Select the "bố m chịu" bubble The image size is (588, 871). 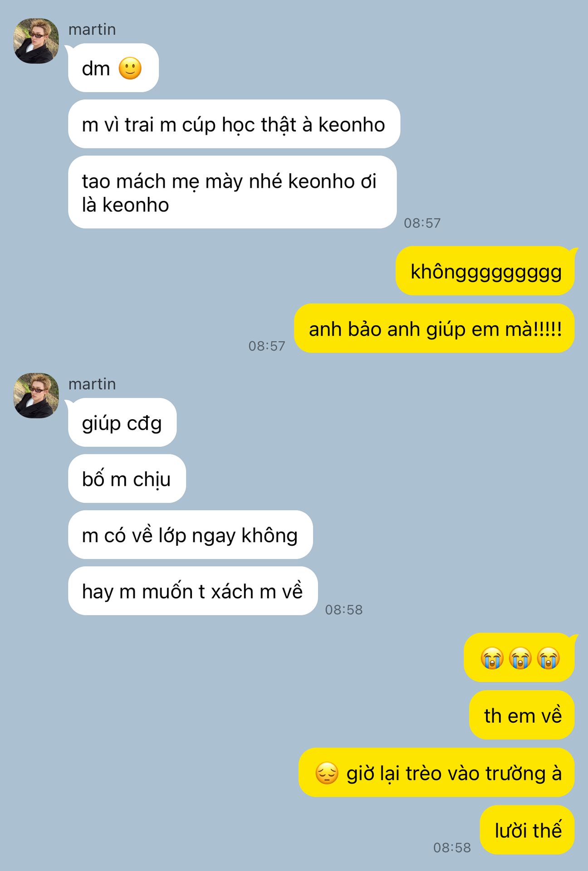click(x=127, y=479)
